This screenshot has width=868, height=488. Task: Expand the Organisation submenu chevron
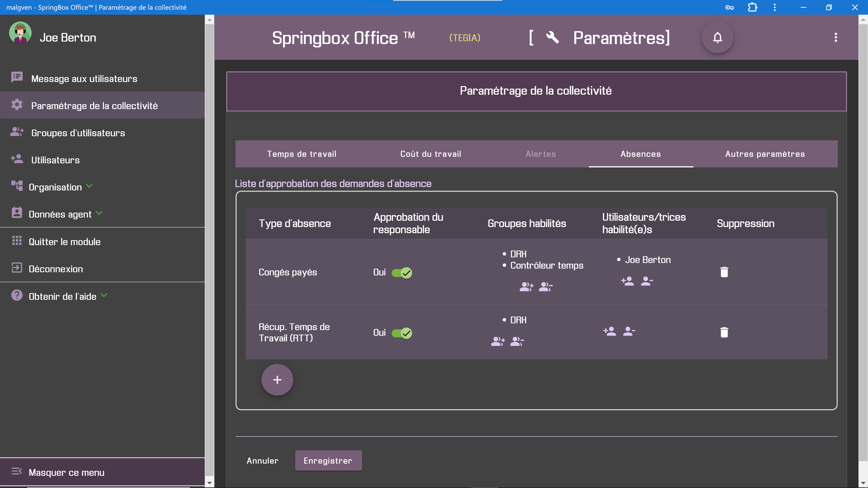(x=89, y=186)
